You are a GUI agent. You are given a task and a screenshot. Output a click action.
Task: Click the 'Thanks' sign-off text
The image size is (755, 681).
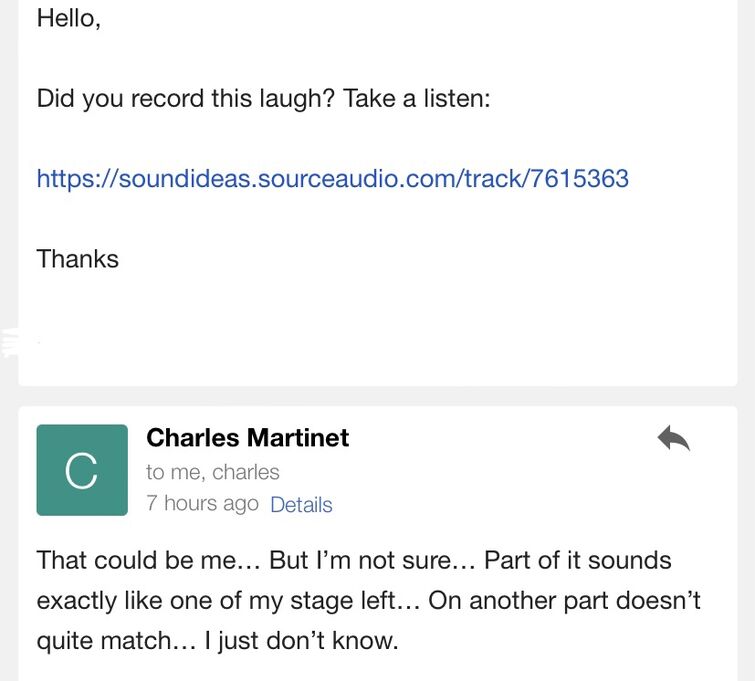[x=77, y=259]
